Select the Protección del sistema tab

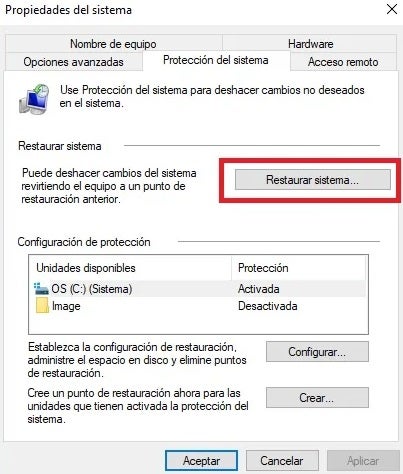coord(216,60)
